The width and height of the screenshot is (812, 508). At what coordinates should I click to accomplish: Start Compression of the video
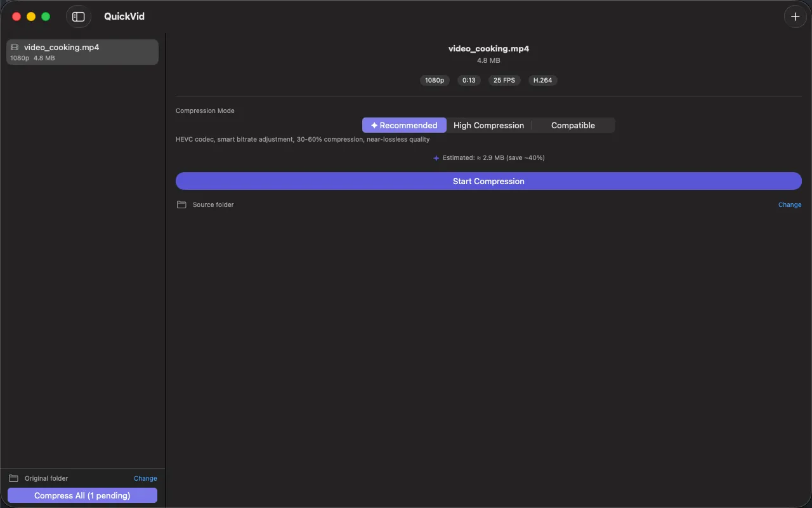point(488,181)
